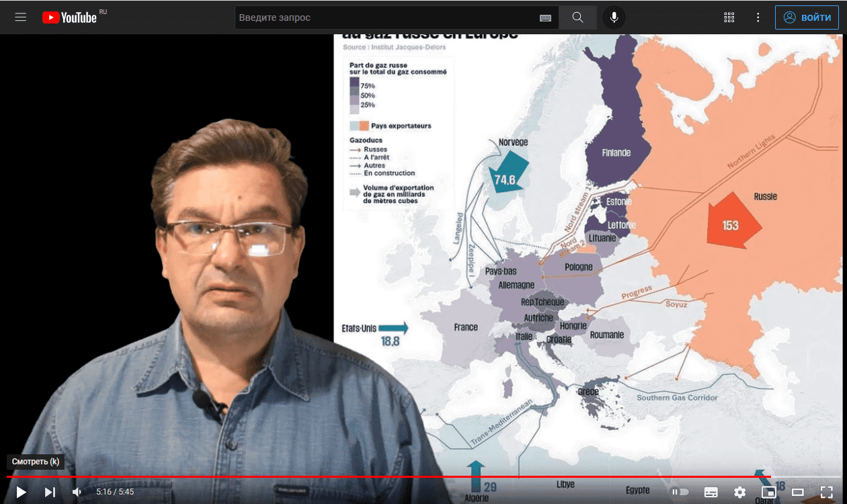Mute the video with the speaker icon
847x504 pixels.
coord(76,492)
